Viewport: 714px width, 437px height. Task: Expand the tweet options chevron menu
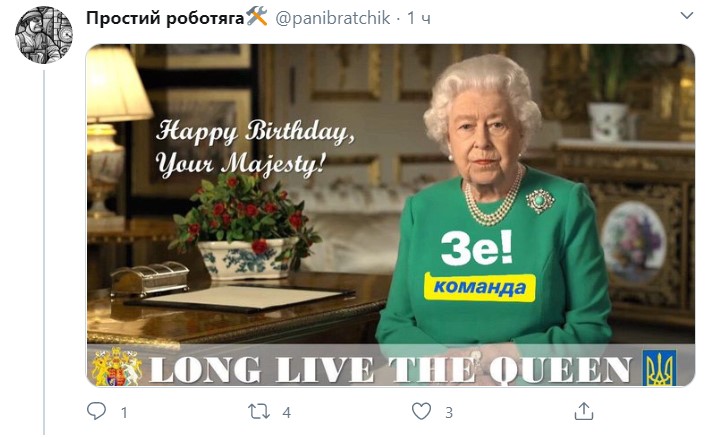click(x=687, y=15)
